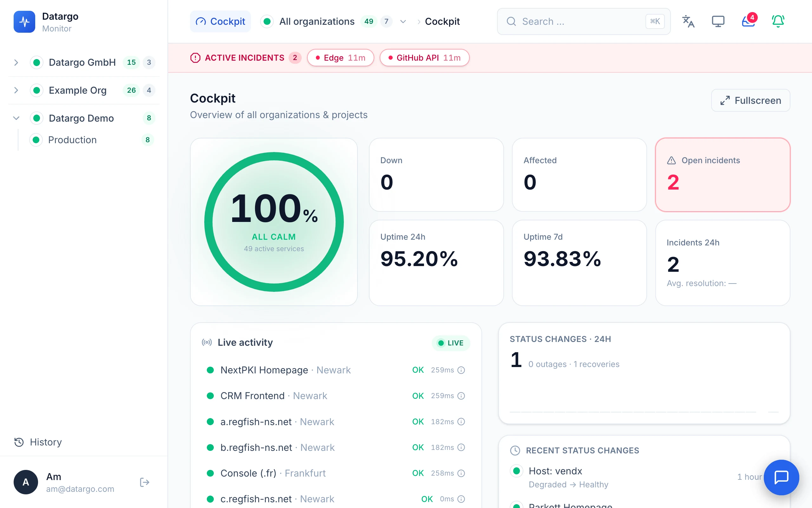Image resolution: width=812 pixels, height=508 pixels.
Task: Click Datargo GmbH green status dot
Action: click(36, 62)
